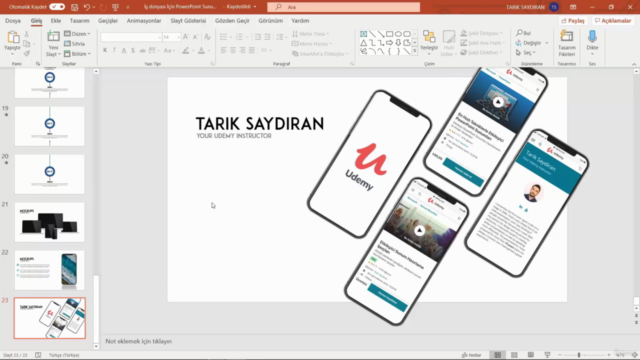Click the text highlight color pen

186,50
